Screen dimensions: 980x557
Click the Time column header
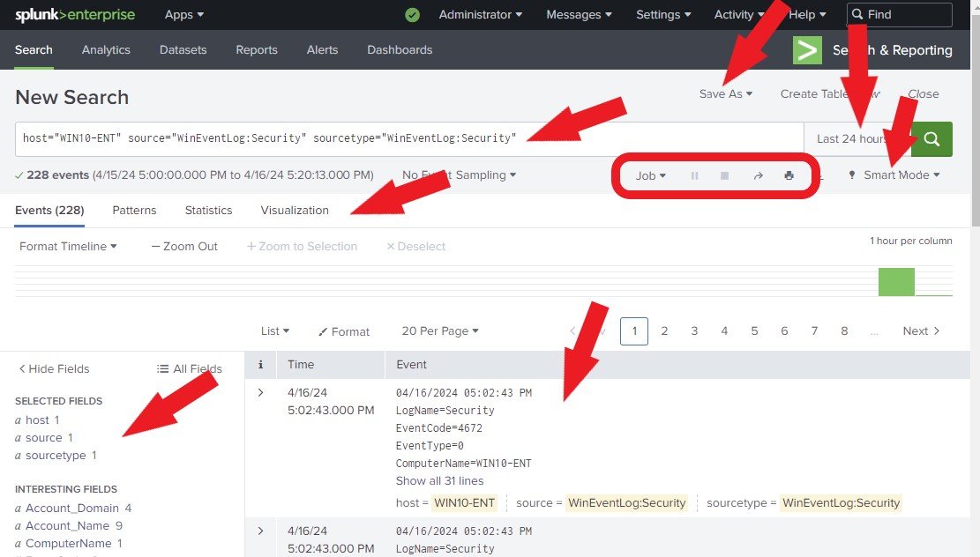301,365
